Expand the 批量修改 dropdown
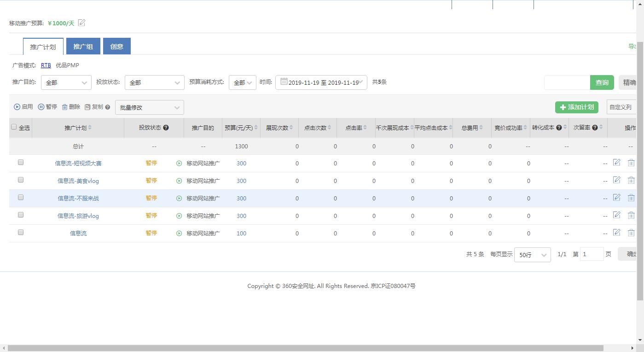The image size is (644, 352). [149, 107]
